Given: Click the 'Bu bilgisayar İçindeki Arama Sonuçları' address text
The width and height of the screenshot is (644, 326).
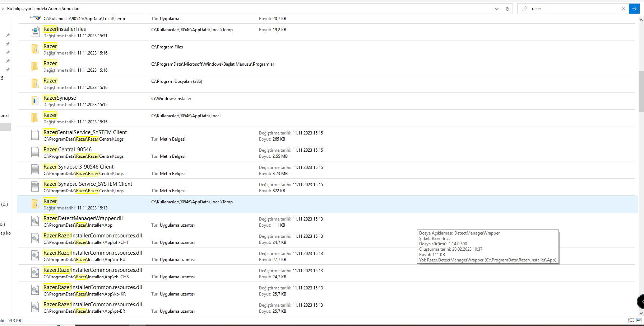Looking at the screenshot, I should tap(43, 9).
